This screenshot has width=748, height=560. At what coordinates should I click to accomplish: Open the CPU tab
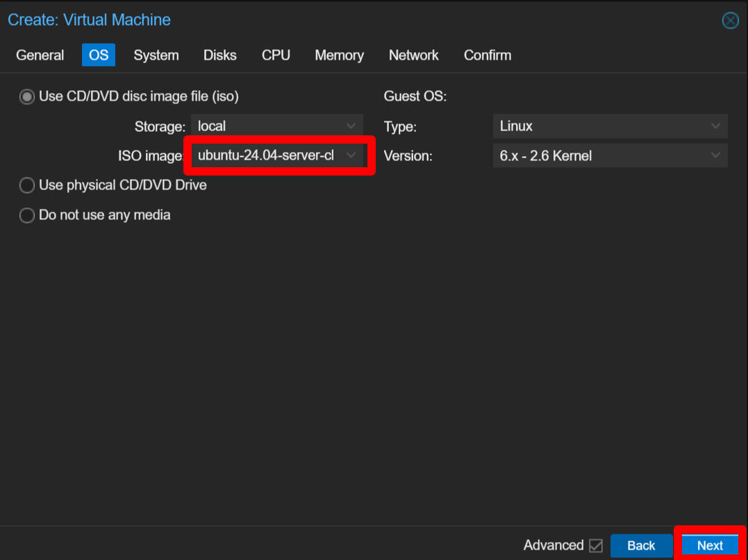point(276,56)
